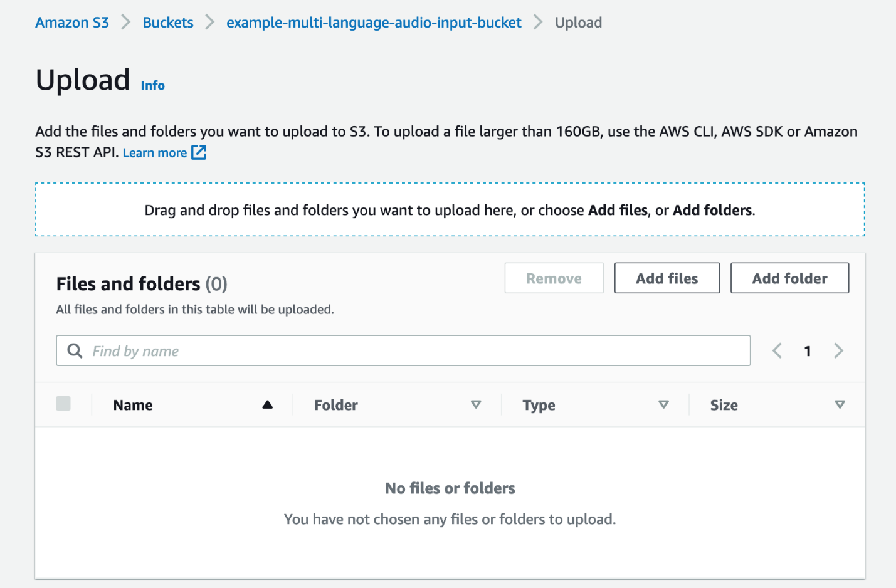Sort by Name using the ascending arrow
The image size is (896, 588).
pyautogui.click(x=268, y=405)
